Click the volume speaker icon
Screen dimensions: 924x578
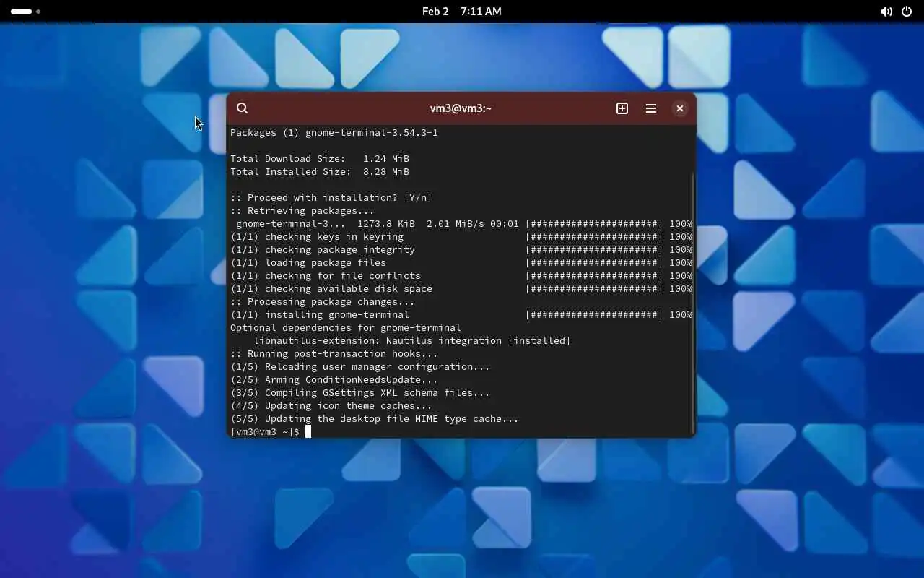pyautogui.click(x=886, y=12)
